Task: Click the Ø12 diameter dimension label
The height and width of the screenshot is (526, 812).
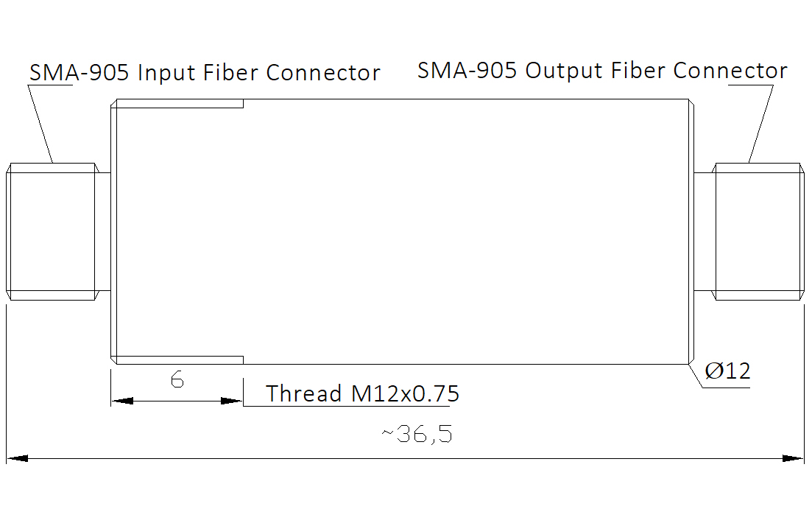Action: pos(727,371)
